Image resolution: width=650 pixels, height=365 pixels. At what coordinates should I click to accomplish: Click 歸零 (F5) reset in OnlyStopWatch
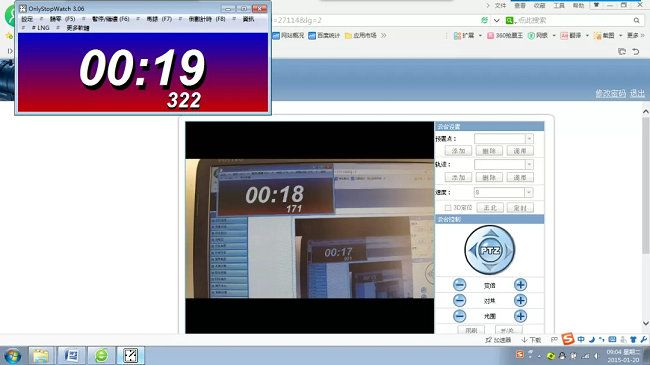click(x=63, y=19)
